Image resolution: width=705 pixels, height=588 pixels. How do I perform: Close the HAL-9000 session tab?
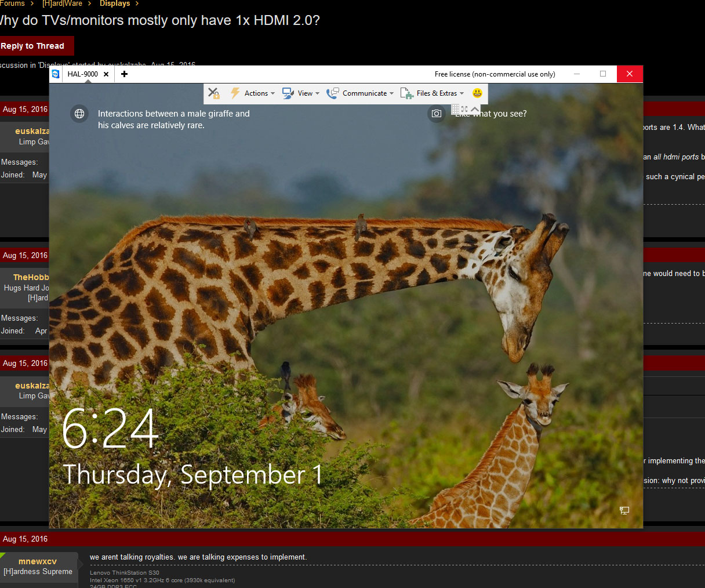coord(106,74)
